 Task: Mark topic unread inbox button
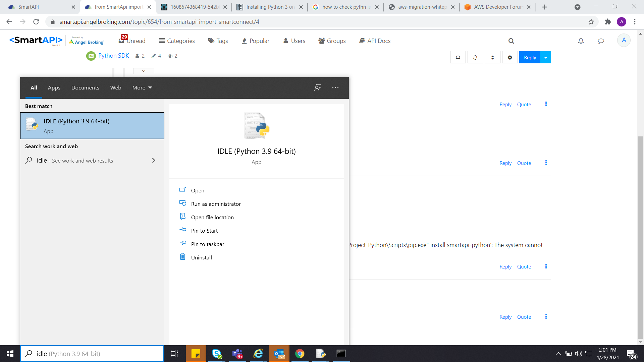[458, 57]
